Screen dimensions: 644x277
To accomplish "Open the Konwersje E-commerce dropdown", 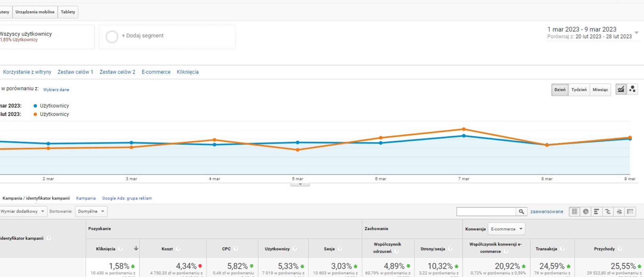I will [506, 229].
